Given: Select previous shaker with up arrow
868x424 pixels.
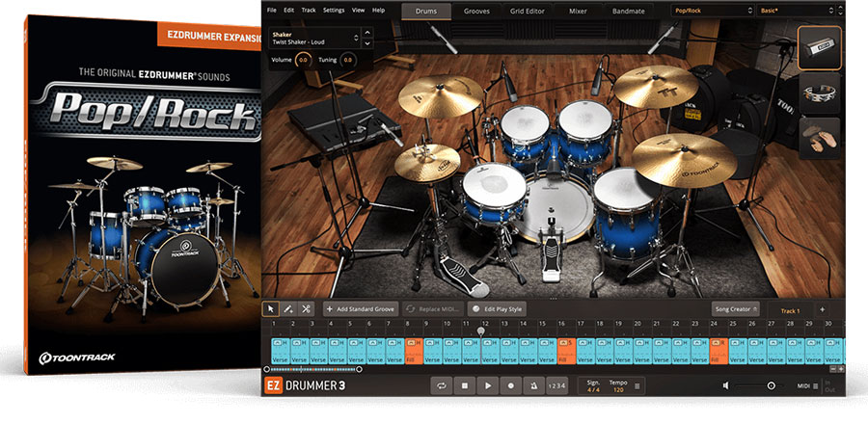Looking at the screenshot, I should [367, 33].
